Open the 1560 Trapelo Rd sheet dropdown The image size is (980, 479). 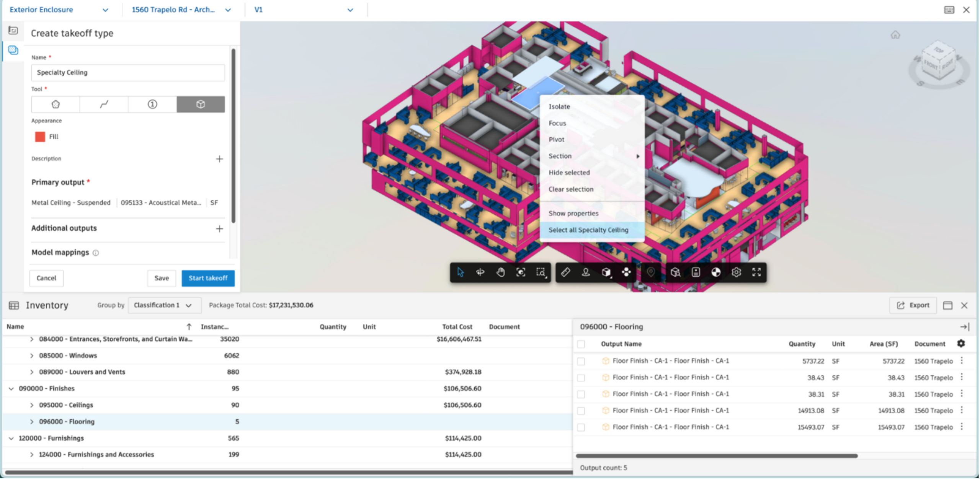click(181, 10)
